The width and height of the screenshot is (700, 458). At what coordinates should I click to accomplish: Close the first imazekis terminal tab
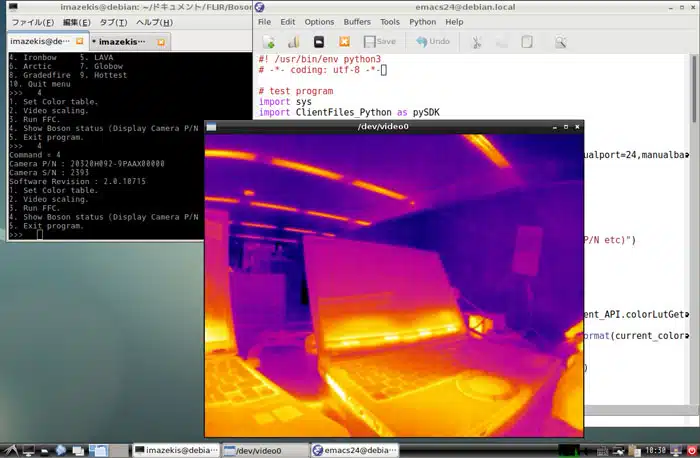click(x=78, y=42)
